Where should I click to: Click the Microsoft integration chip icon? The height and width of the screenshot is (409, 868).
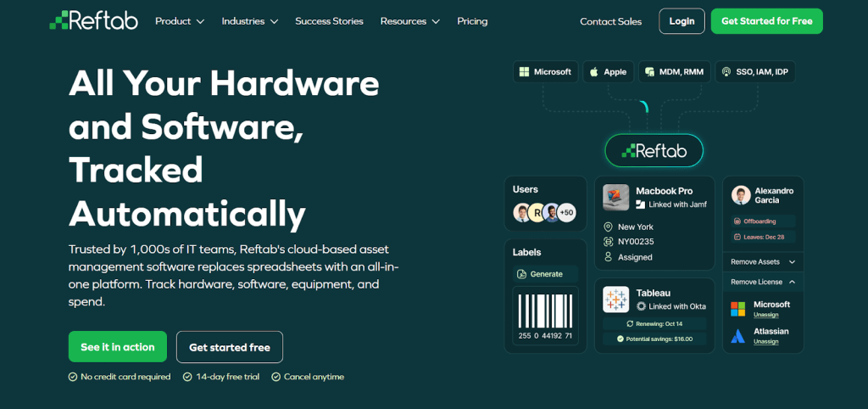tap(525, 72)
